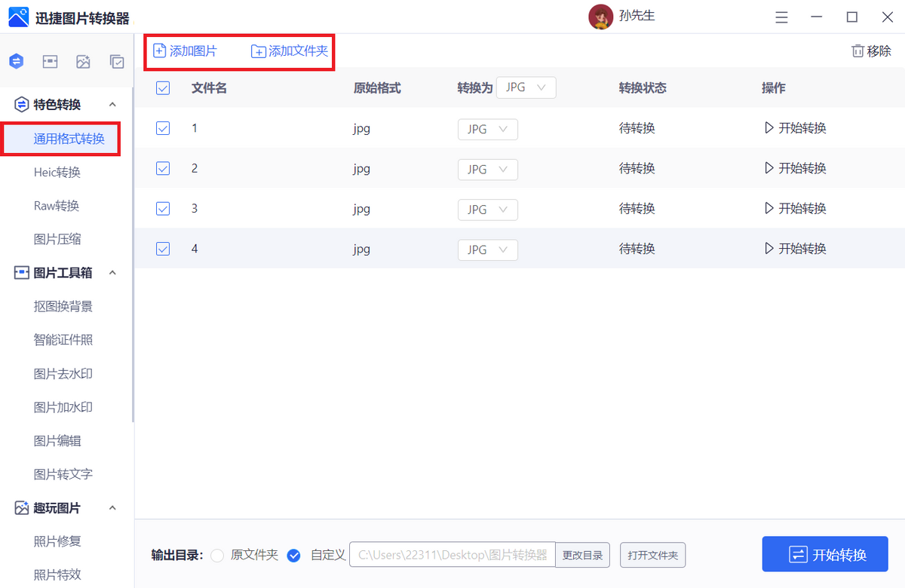The width and height of the screenshot is (905, 588).
Task: Uncheck the select-all checkbox in table header
Action: [163, 87]
